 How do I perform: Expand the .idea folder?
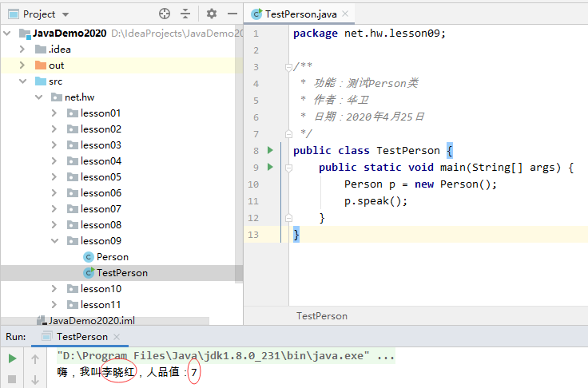(22, 49)
